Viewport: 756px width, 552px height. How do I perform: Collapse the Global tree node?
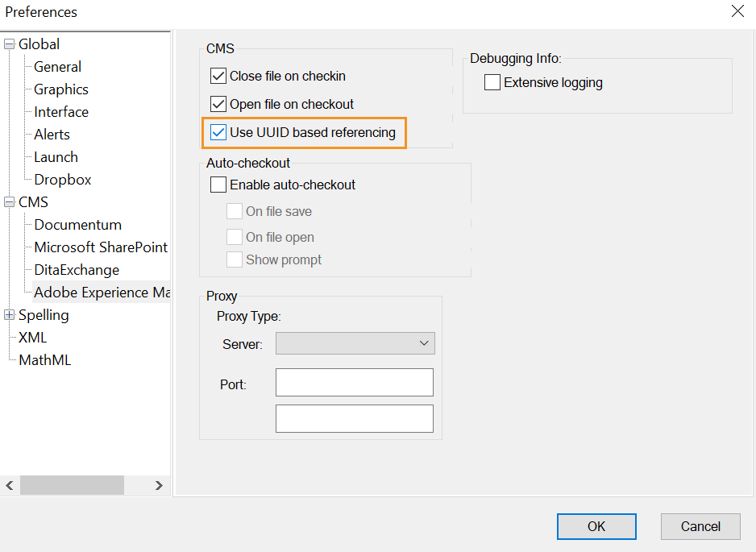pos(10,44)
